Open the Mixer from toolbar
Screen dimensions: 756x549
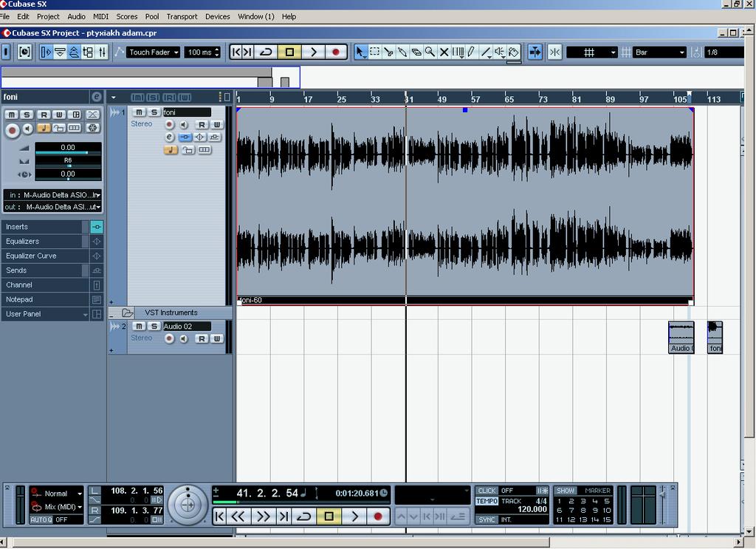(x=102, y=52)
